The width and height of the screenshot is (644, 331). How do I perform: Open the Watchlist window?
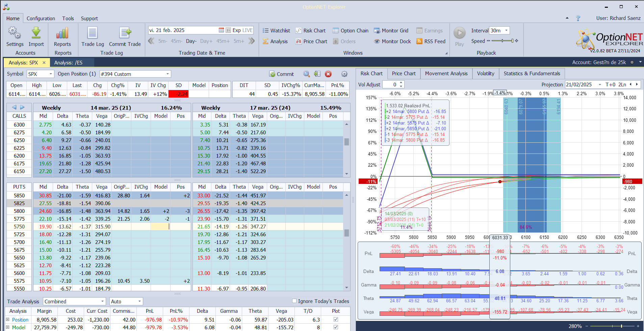pos(277,31)
